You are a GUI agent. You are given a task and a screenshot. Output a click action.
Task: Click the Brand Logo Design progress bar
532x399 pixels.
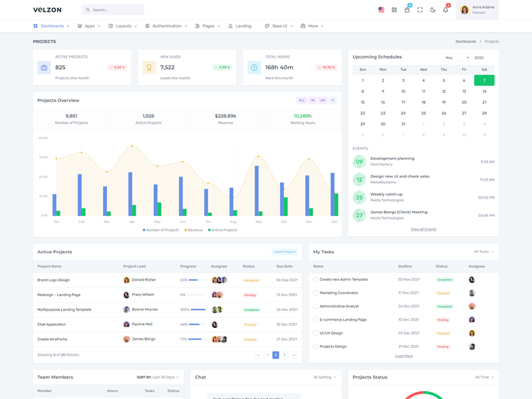point(197,280)
